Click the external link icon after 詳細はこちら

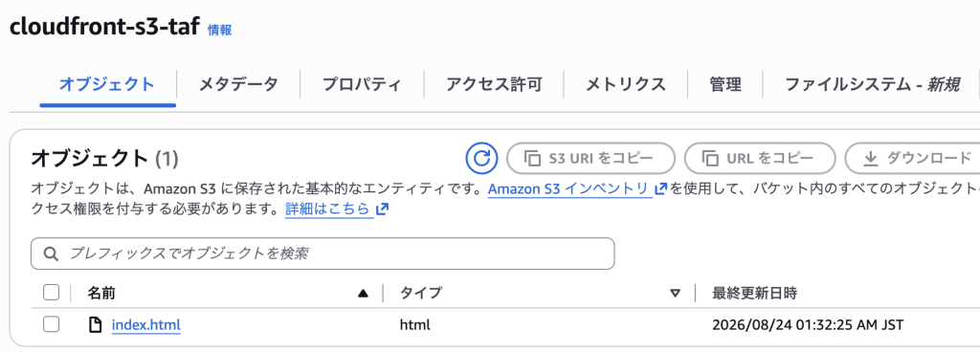[x=383, y=209]
